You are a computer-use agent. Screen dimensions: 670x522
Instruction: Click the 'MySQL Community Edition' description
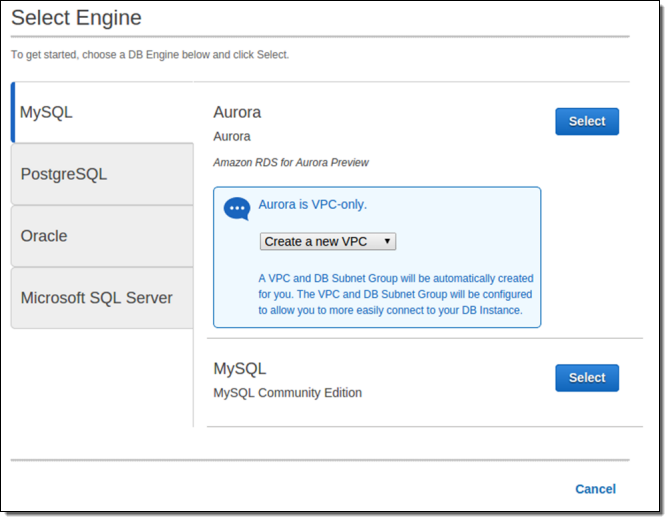click(x=288, y=393)
